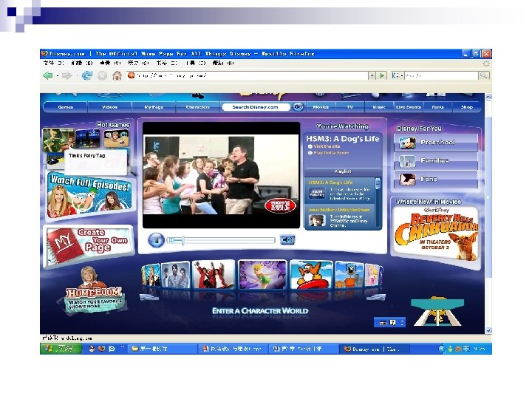Open the Shop navigation tab
This screenshot has width=532, height=399.
pos(467,107)
